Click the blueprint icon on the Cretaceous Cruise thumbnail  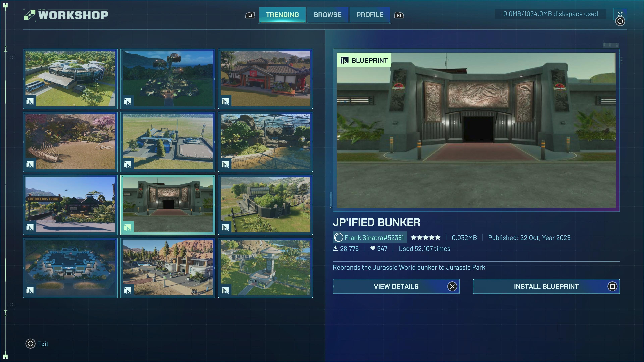(30, 228)
